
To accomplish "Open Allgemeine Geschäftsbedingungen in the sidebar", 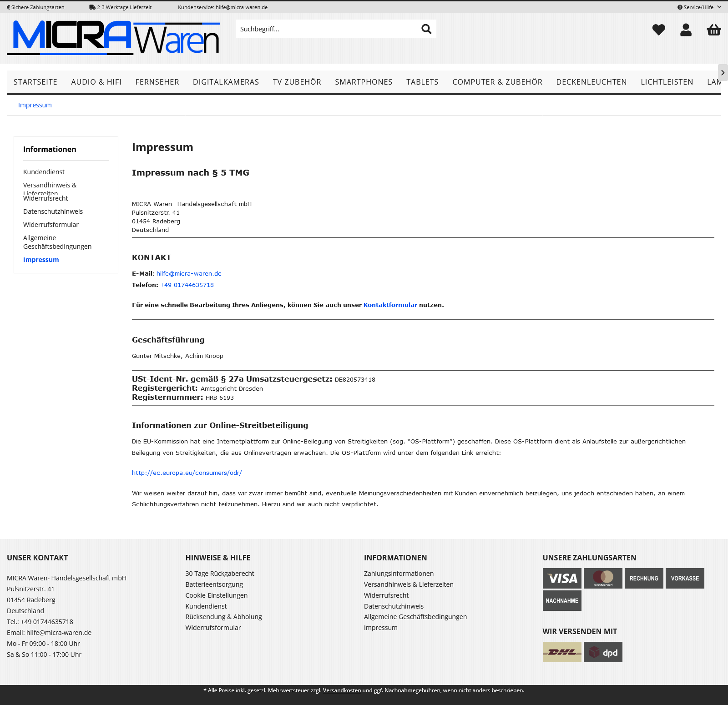I will (x=57, y=242).
